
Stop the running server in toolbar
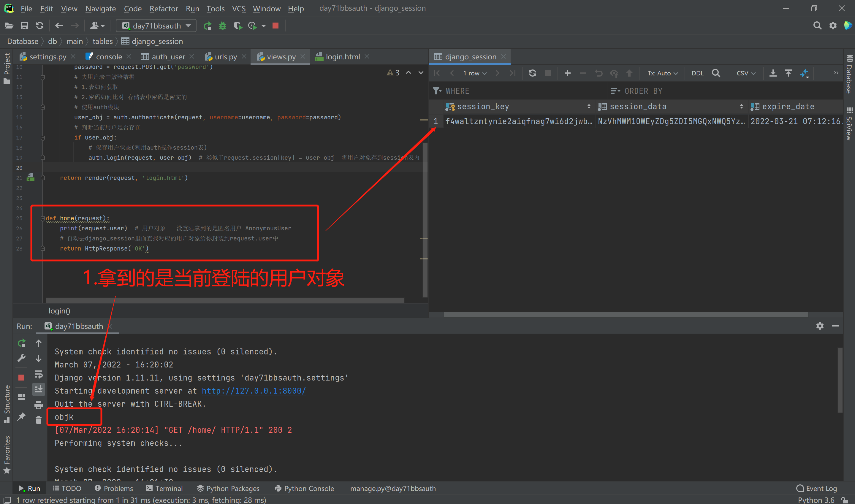coord(275,26)
